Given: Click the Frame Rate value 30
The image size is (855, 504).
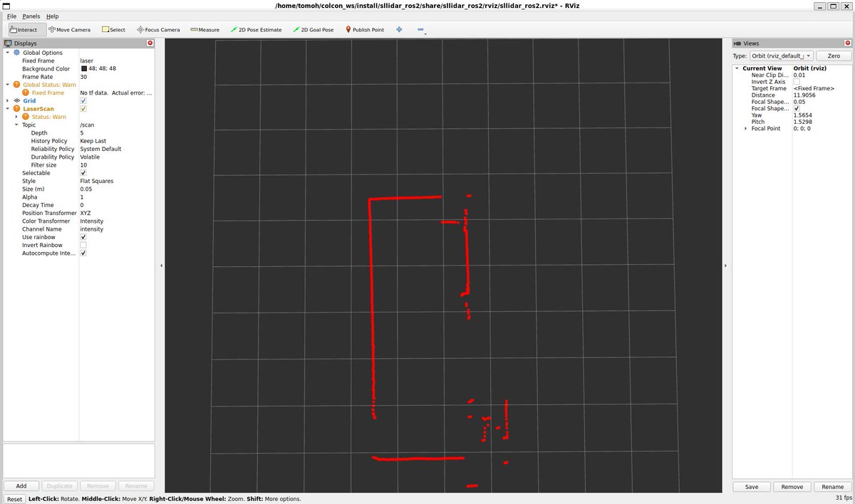Looking at the screenshot, I should pos(83,77).
